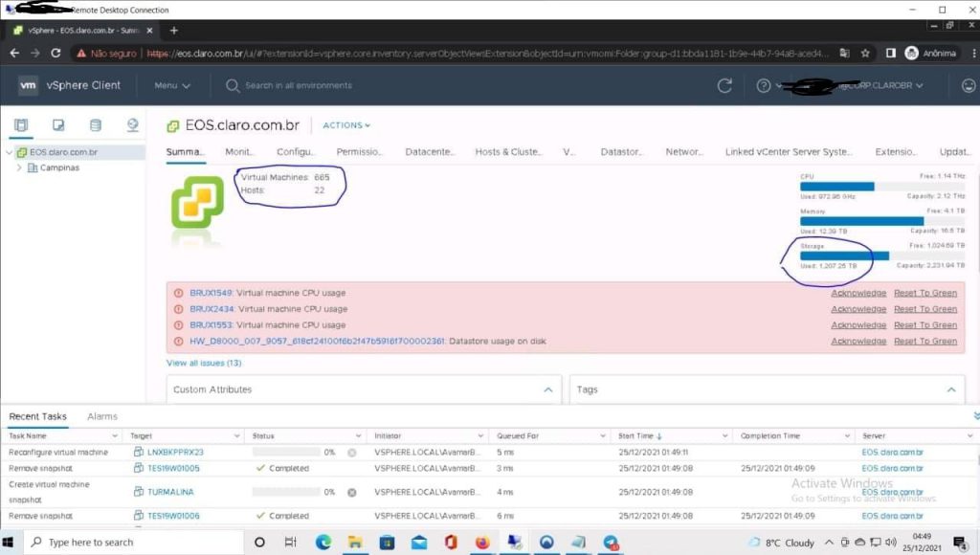The height and width of the screenshot is (555, 980).
Task: Click the CPU usage bar
Action: pos(882,187)
